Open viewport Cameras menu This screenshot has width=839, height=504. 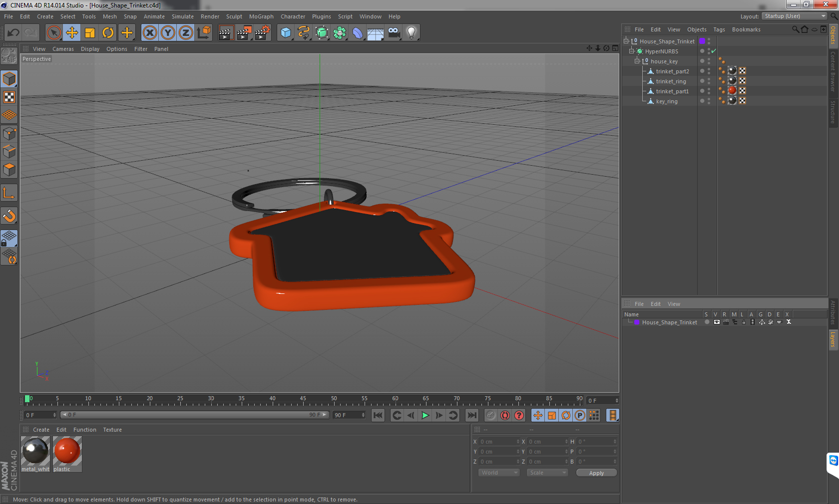(63, 49)
